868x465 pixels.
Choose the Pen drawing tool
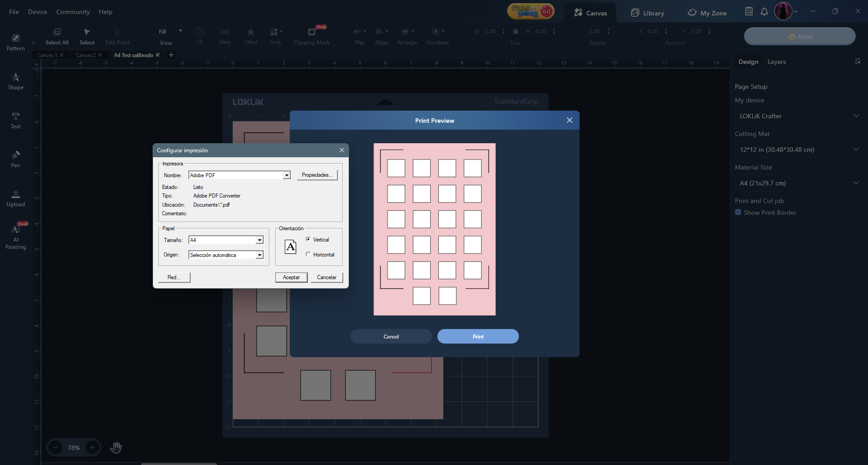[x=15, y=159]
